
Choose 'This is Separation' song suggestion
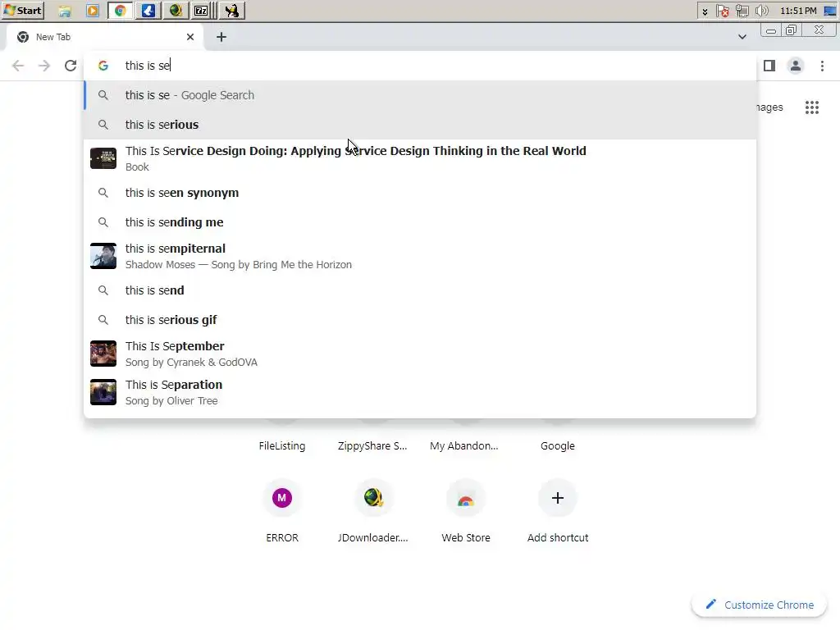[420, 392]
